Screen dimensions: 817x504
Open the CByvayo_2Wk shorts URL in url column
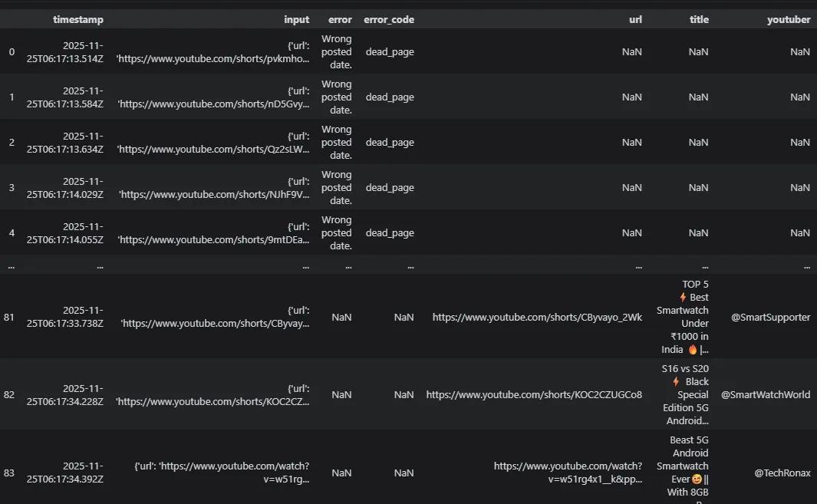(537, 317)
